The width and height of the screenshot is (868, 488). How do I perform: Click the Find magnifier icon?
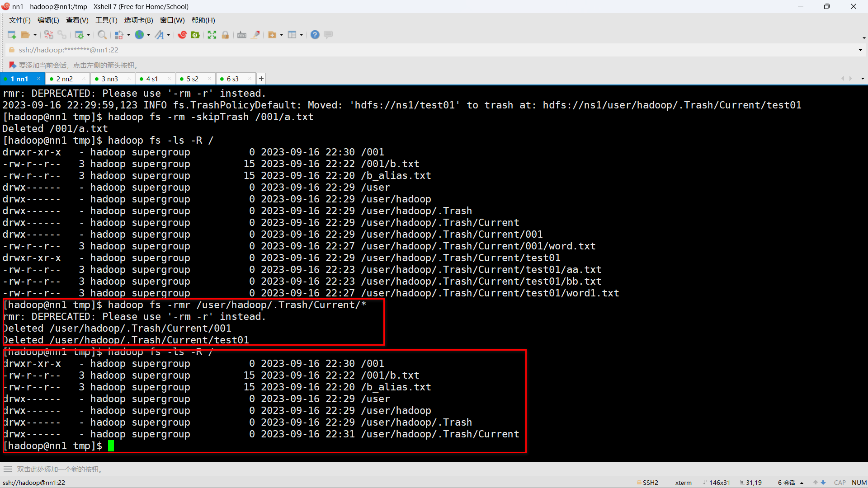102,35
